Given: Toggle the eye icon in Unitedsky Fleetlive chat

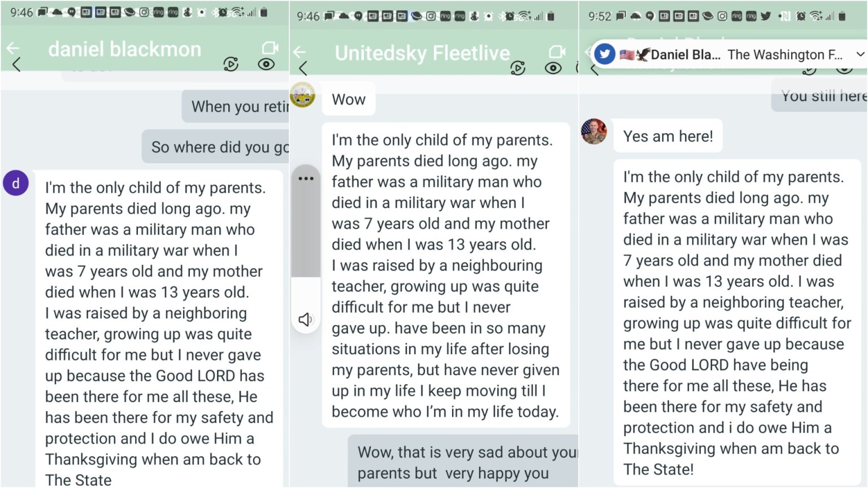Looking at the screenshot, I should click(x=553, y=68).
